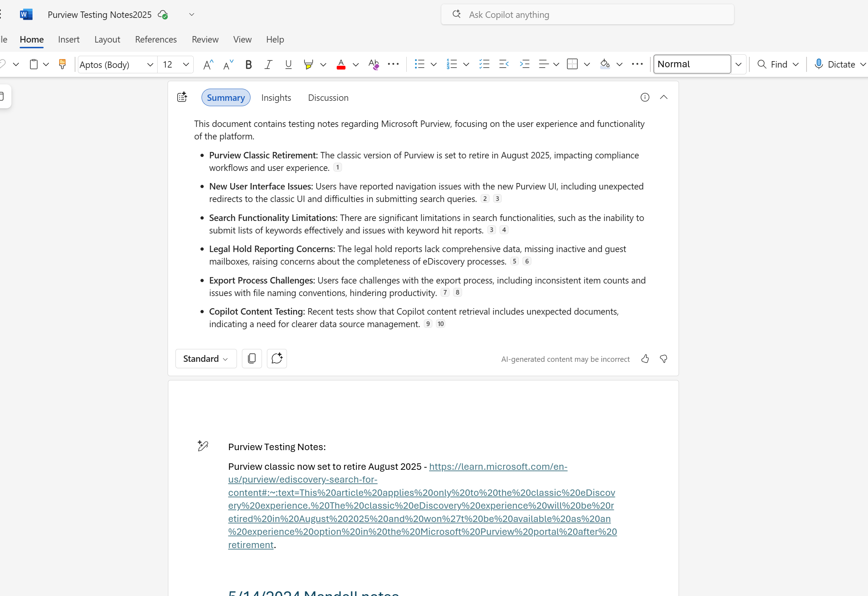Screen dimensions: 868x596
Task: Open the Find dropdown arrow
Action: (796, 64)
